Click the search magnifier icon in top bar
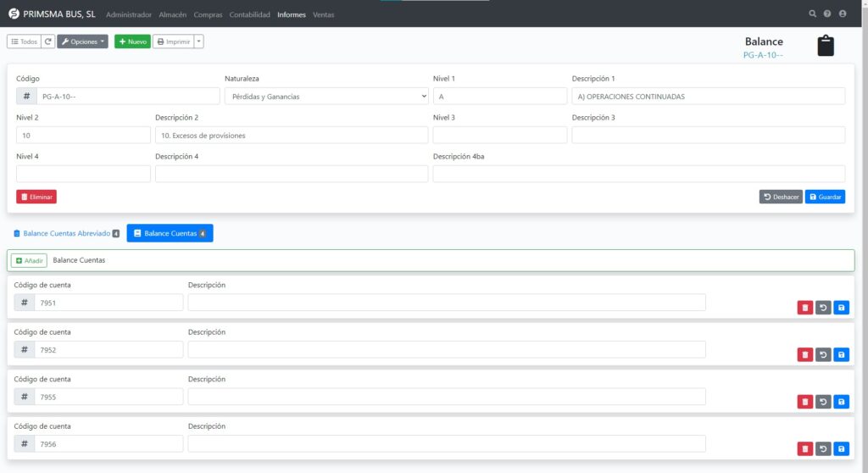 (x=813, y=14)
